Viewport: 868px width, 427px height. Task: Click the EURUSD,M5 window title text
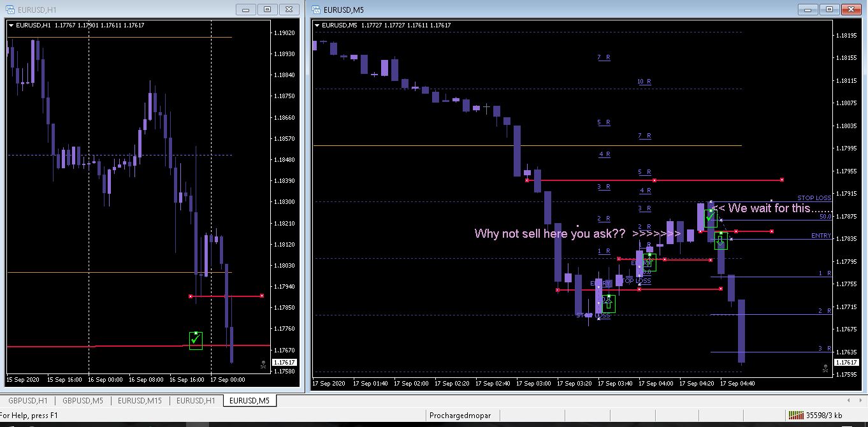click(x=344, y=10)
